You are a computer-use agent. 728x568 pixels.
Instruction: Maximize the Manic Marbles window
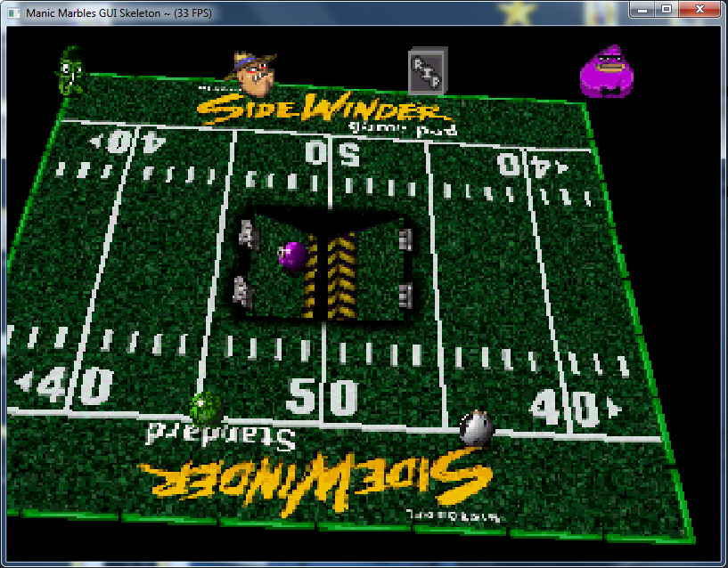(666, 9)
